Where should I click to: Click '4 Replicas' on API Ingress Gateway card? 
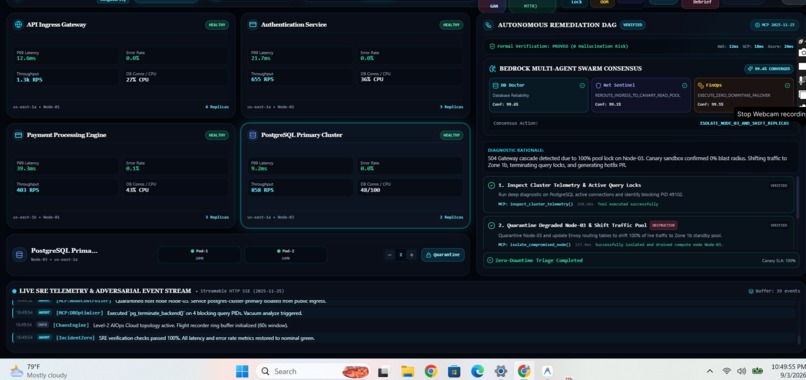[x=217, y=107]
